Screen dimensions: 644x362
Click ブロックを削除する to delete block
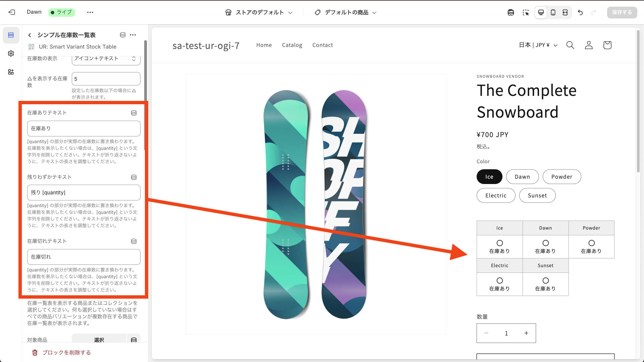62,353
